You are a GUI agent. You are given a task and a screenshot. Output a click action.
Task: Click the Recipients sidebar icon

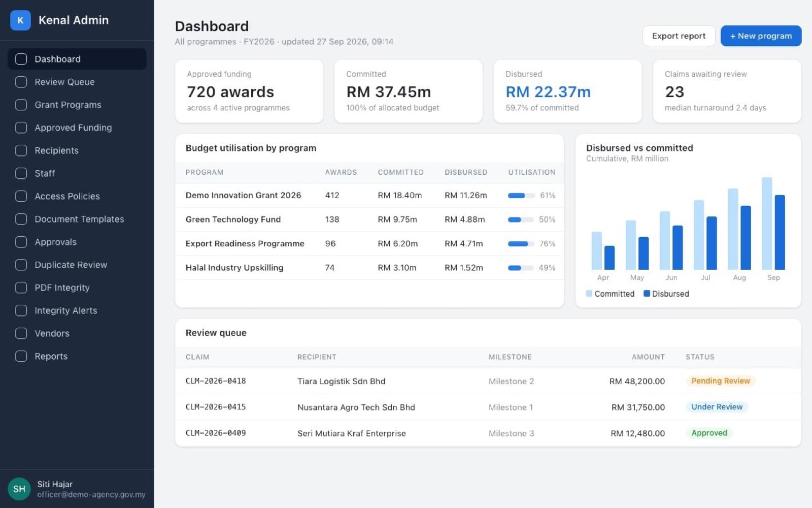tap(21, 150)
